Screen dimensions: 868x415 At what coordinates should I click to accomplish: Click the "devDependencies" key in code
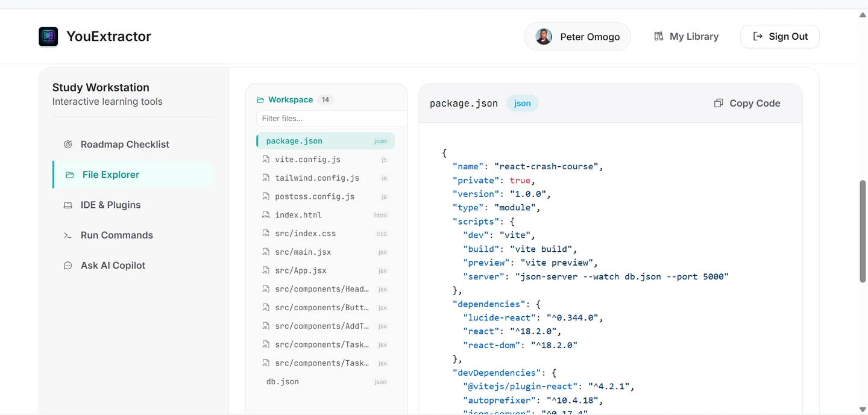pos(496,373)
